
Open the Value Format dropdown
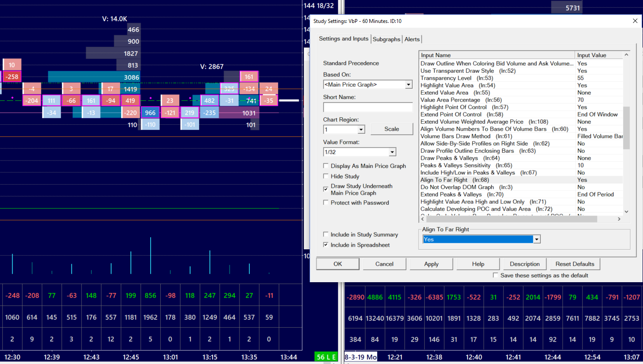pos(392,152)
